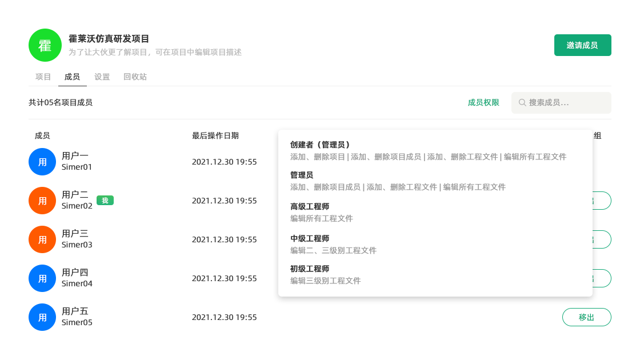Switch to the 项目 tab
The height and width of the screenshot is (364, 640).
43,77
